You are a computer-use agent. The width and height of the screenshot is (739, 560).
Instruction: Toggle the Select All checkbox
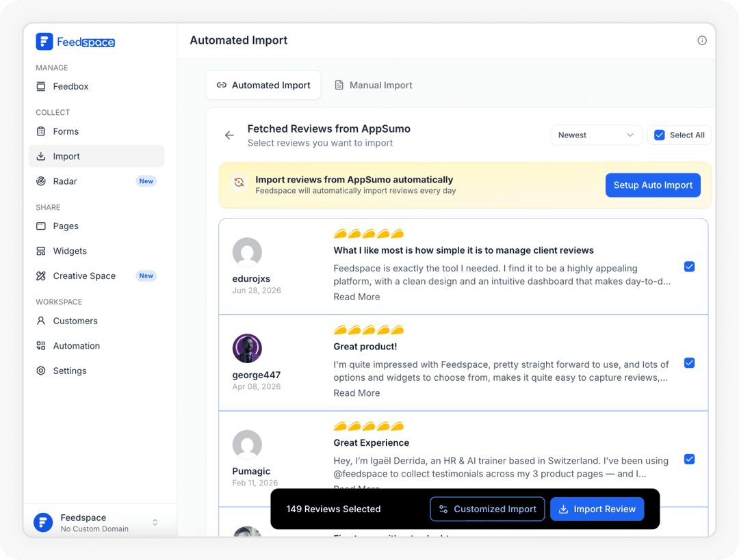pos(660,135)
